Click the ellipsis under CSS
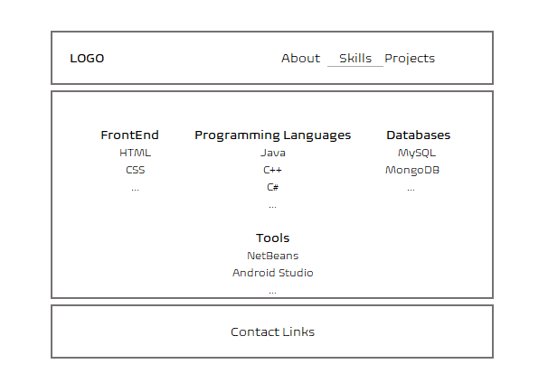Image resolution: width=548 pixels, height=392 pixels. (x=136, y=190)
